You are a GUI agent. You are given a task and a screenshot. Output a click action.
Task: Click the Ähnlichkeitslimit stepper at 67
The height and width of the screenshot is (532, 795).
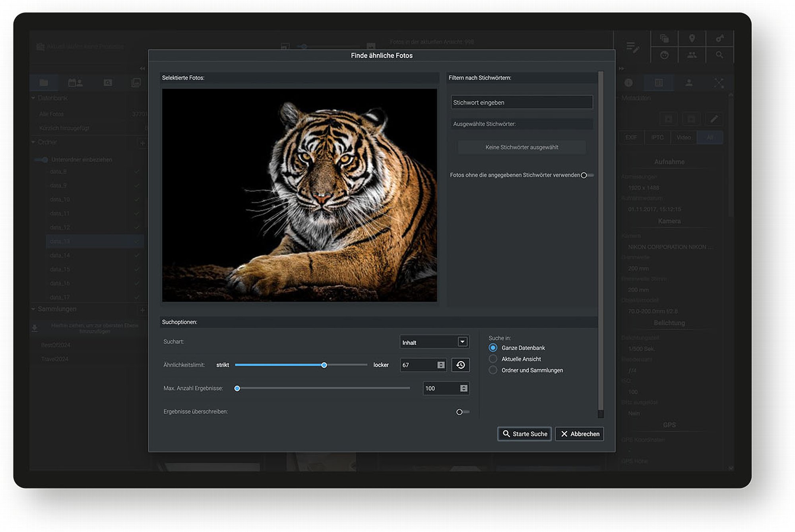[x=441, y=365]
